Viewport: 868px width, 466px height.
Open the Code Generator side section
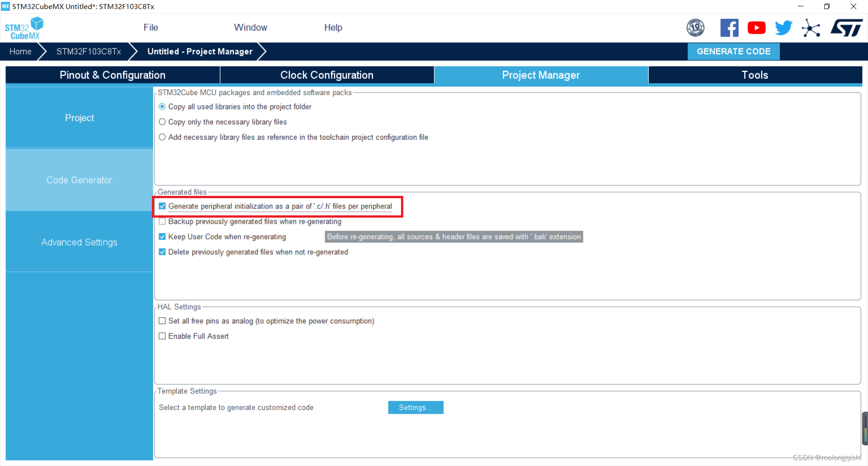point(80,180)
